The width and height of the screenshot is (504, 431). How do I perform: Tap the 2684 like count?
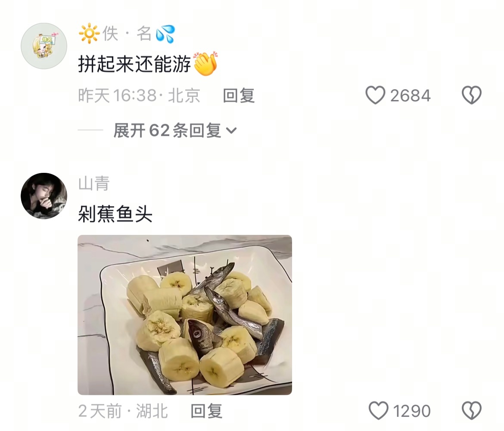[410, 96]
